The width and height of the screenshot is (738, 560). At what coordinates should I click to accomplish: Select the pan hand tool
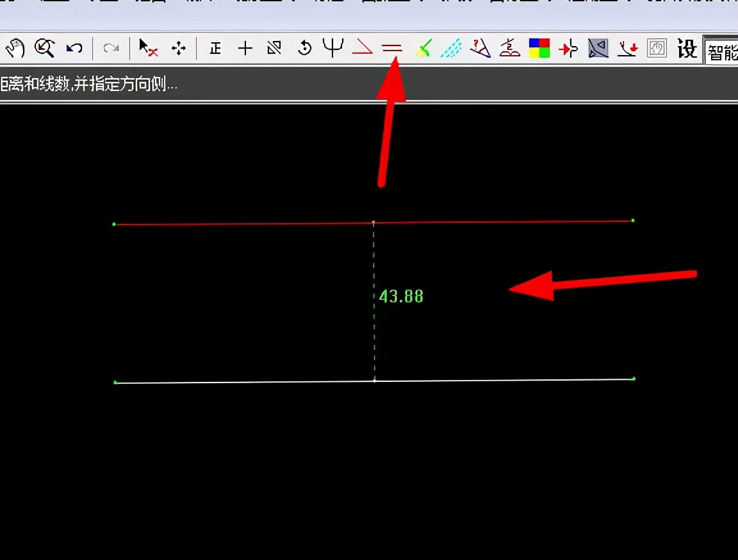coord(15,48)
